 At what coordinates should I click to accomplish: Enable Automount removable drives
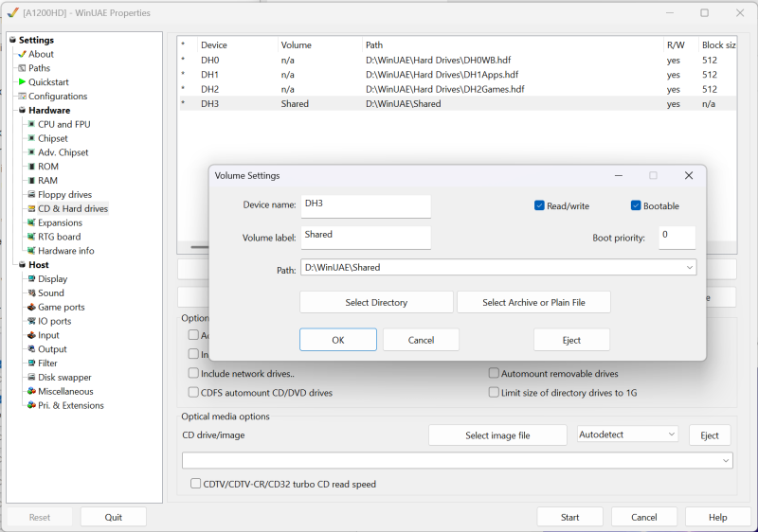[494, 373]
